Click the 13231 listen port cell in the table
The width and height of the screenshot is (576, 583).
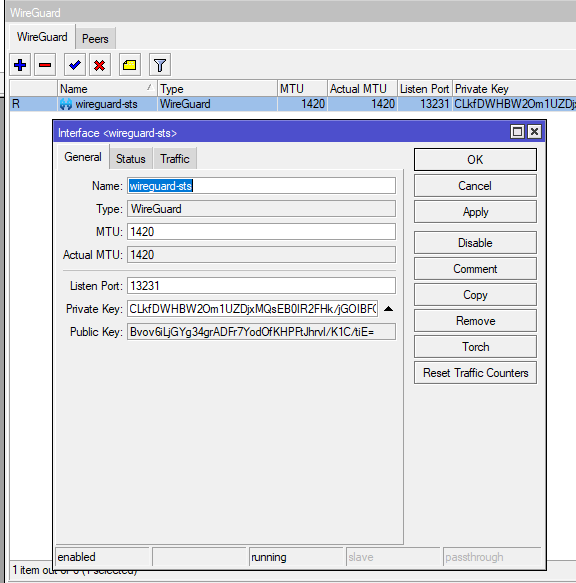(x=425, y=104)
